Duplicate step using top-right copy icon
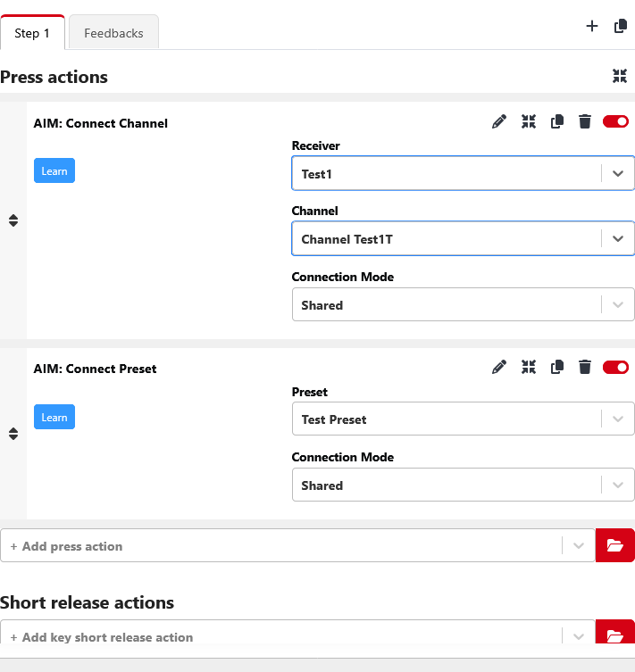 point(621,27)
